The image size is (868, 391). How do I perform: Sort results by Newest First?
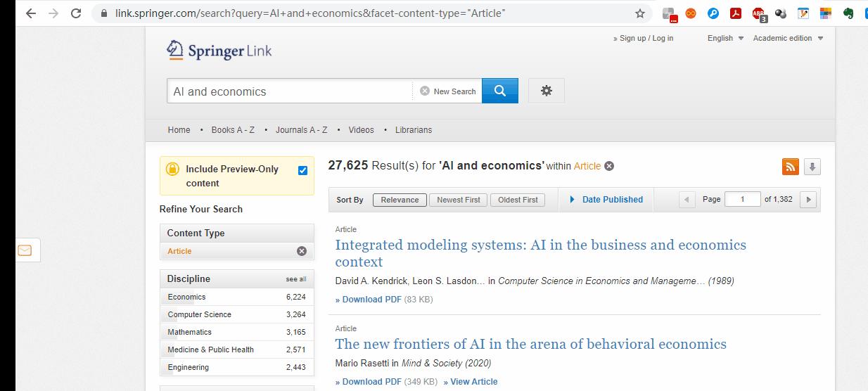point(458,200)
